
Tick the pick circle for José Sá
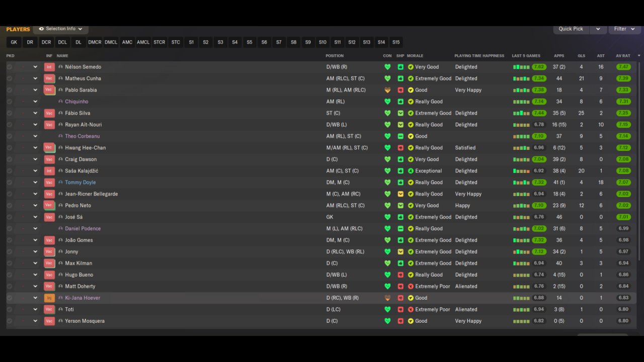10,217
